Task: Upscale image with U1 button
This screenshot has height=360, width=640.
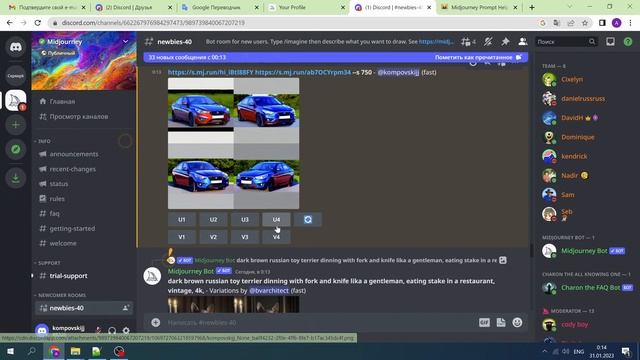Action: tap(182, 220)
